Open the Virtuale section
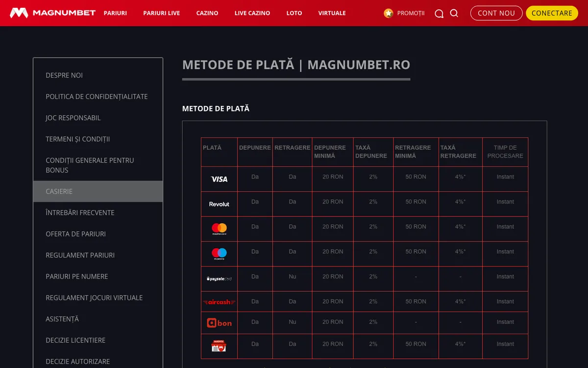 click(332, 13)
